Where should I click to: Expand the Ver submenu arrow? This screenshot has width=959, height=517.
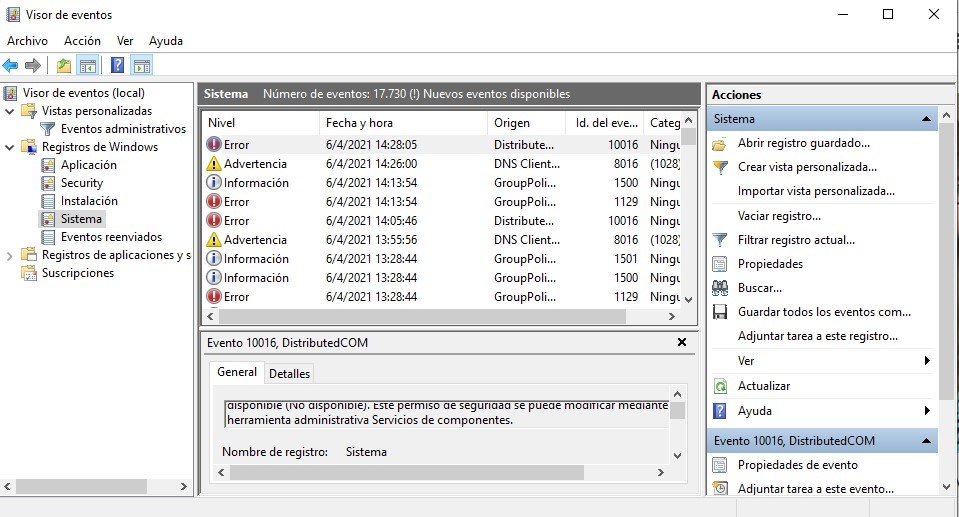pos(927,361)
